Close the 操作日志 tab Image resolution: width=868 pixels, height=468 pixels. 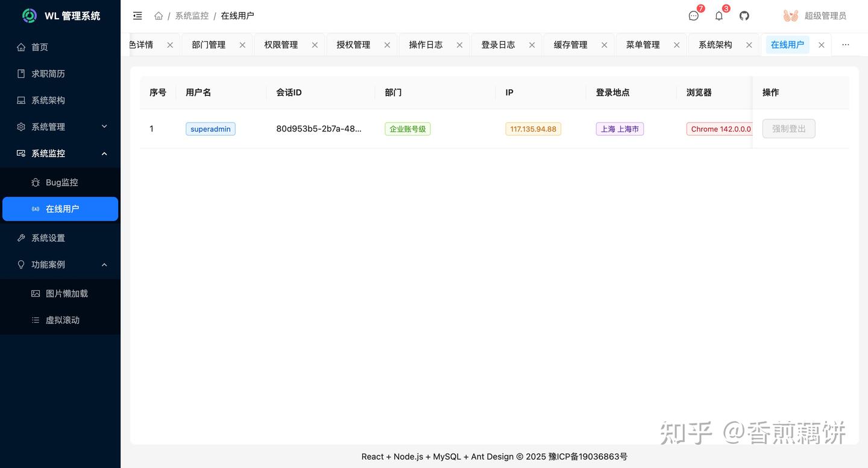coord(459,45)
